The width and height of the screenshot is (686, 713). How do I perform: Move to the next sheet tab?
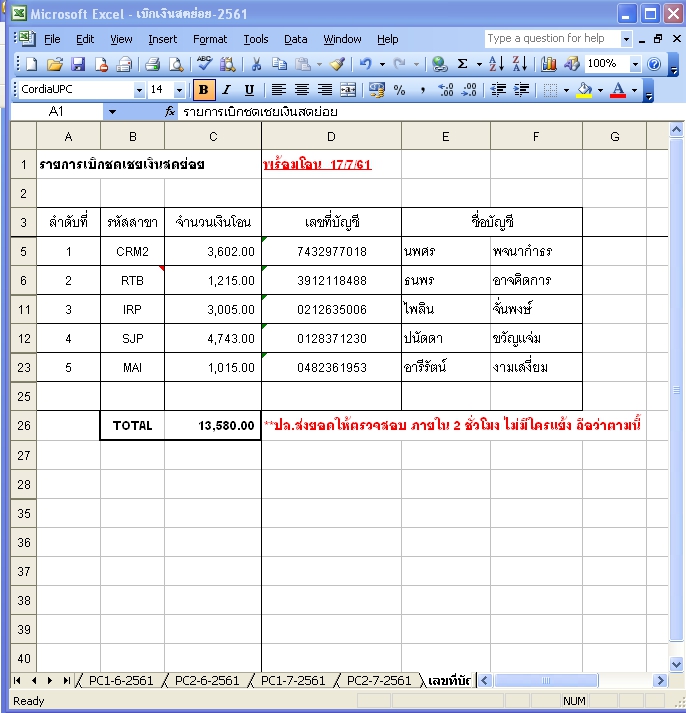pos(50,680)
